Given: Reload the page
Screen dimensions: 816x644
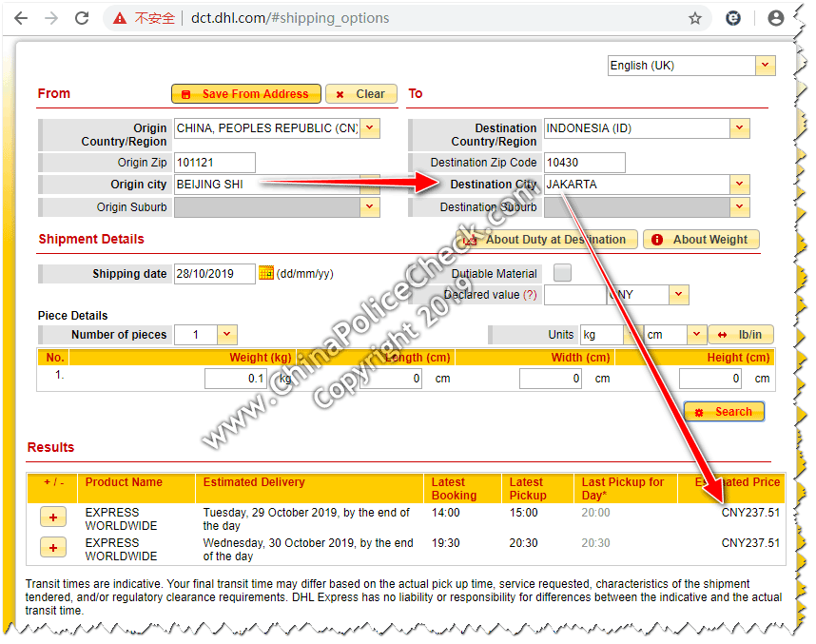Looking at the screenshot, I should (82, 18).
